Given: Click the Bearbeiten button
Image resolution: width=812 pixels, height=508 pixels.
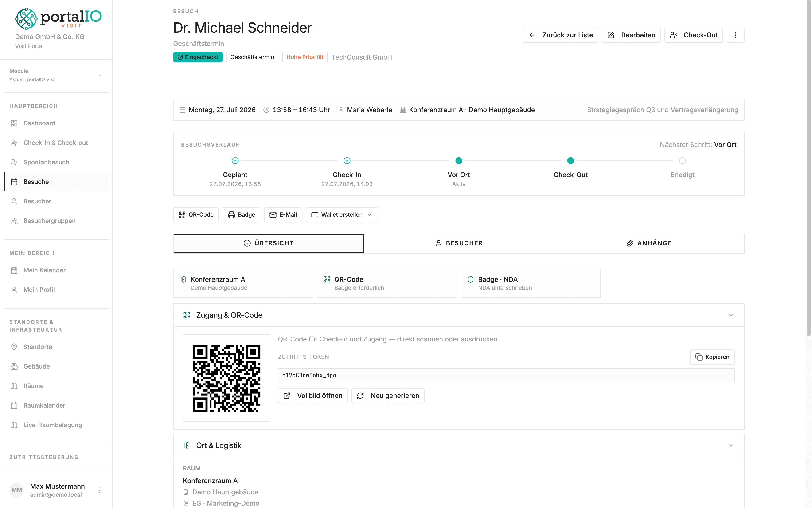Looking at the screenshot, I should (631, 35).
